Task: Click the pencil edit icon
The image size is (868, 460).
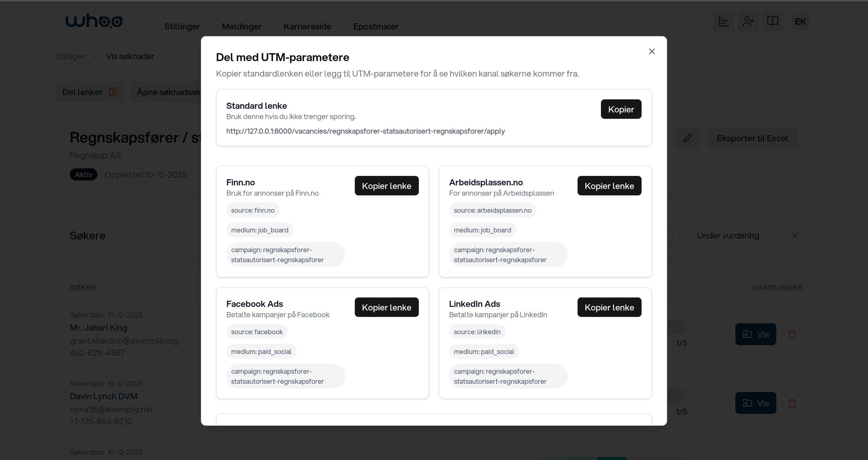Action: 687,138
